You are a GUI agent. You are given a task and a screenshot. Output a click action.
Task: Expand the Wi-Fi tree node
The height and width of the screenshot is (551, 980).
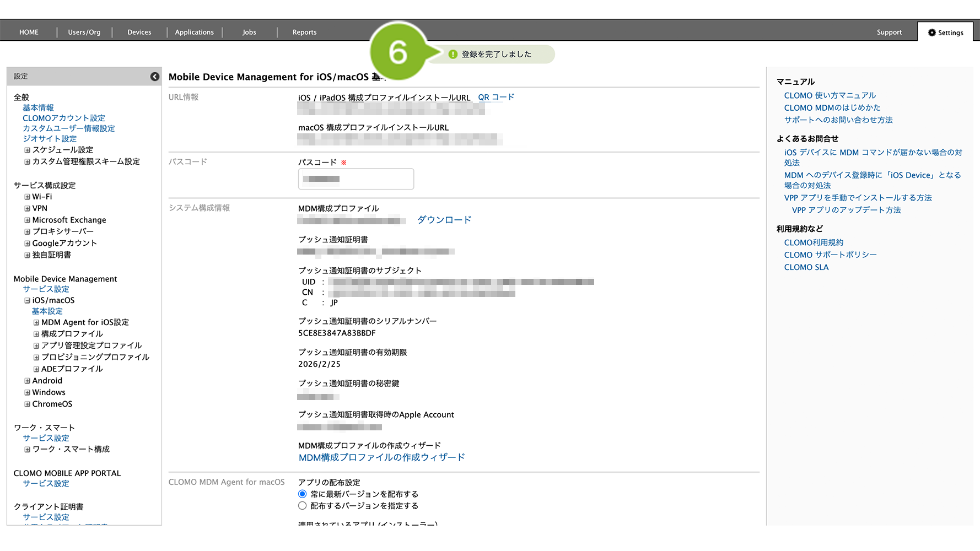click(x=27, y=197)
